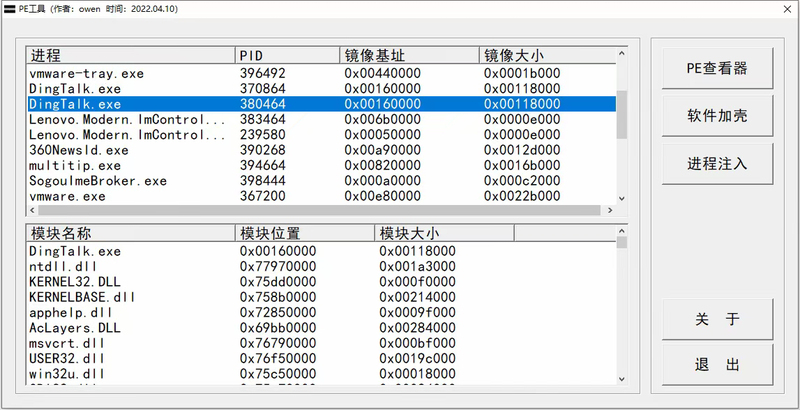The height and width of the screenshot is (410, 800).
Task: Click the 模块位置 column header
Action: click(305, 233)
